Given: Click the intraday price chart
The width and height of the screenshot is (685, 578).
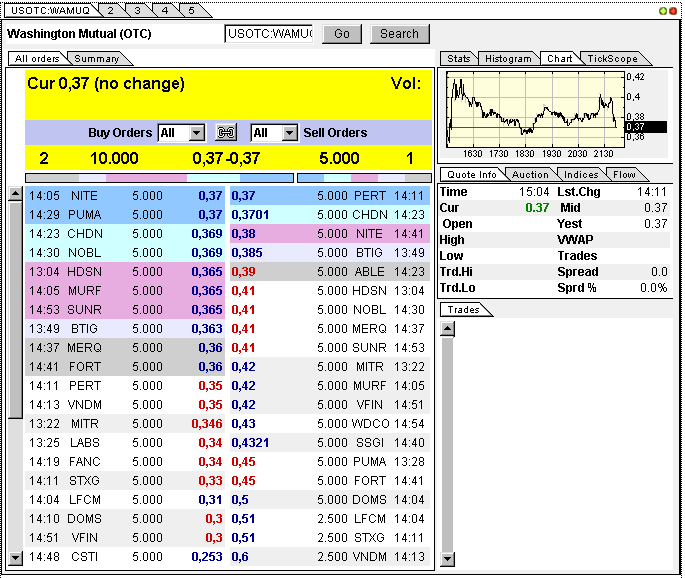Looking at the screenshot, I should pyautogui.click(x=536, y=110).
